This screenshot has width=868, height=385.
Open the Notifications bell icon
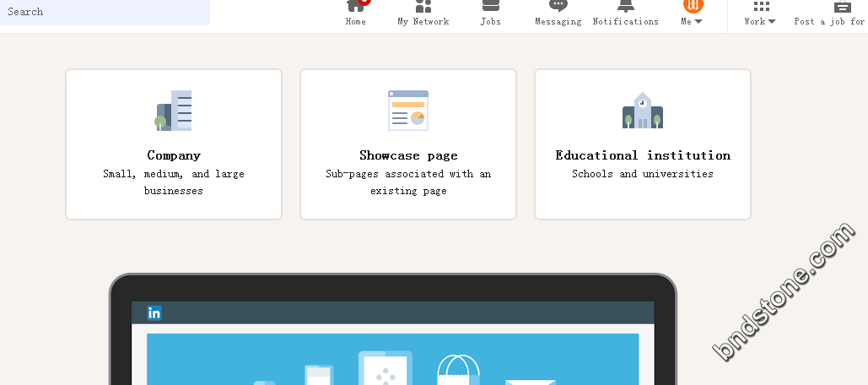coord(626,6)
